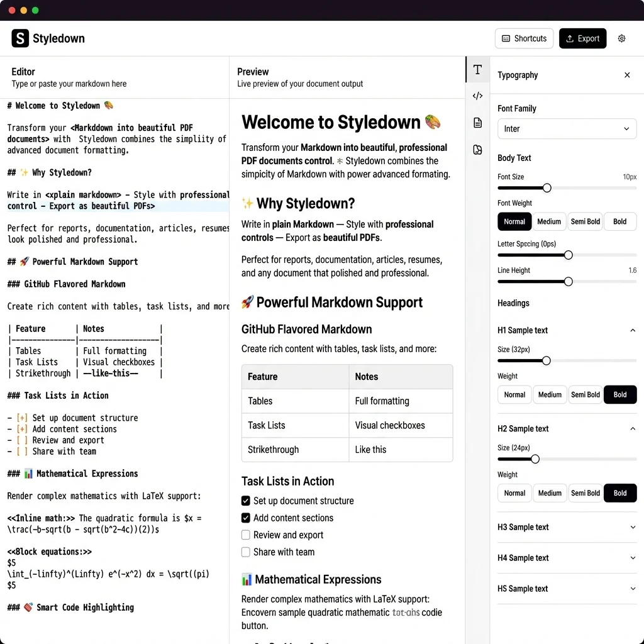
Task: Set body Font Weight to Medium
Action: coord(549,221)
